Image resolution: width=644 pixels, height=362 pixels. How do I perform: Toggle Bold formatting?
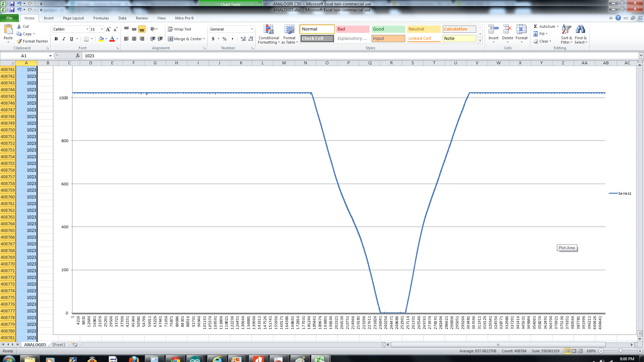56,39
